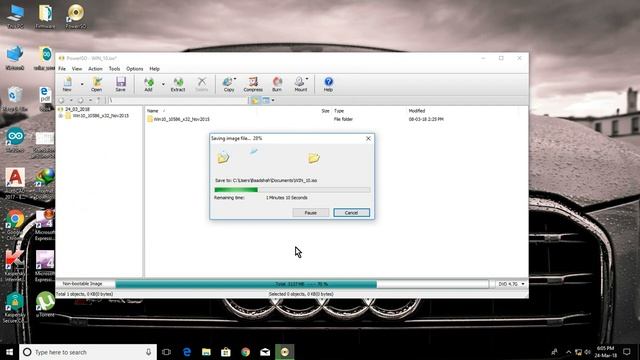Click the Extract toolbar icon
Viewport: 640px width, 360px height.
tap(178, 84)
